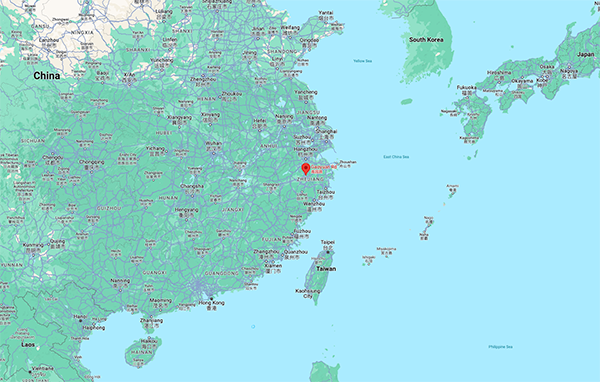This screenshot has height=382, width=600.
Task: Click the Japan country label
Action: (586, 54)
